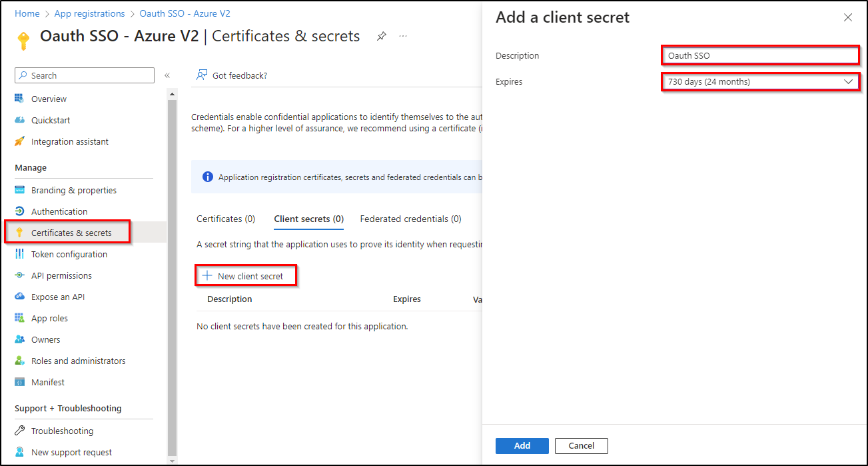
Task: Open the ellipsis overflow menu near the title
Action: (x=402, y=37)
